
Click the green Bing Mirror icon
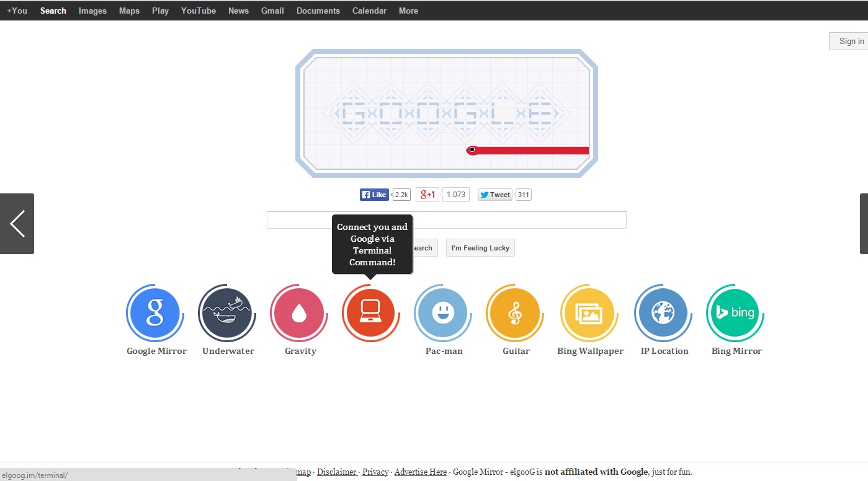pyautogui.click(x=735, y=313)
